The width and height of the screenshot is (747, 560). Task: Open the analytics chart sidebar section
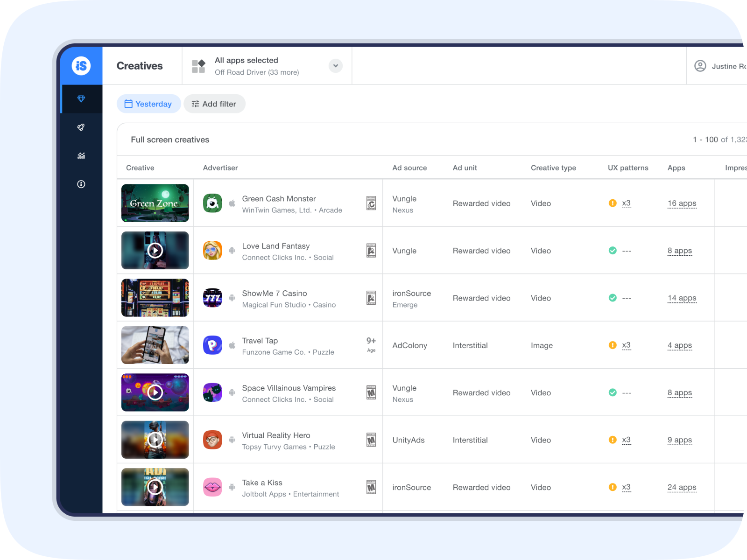tap(81, 156)
